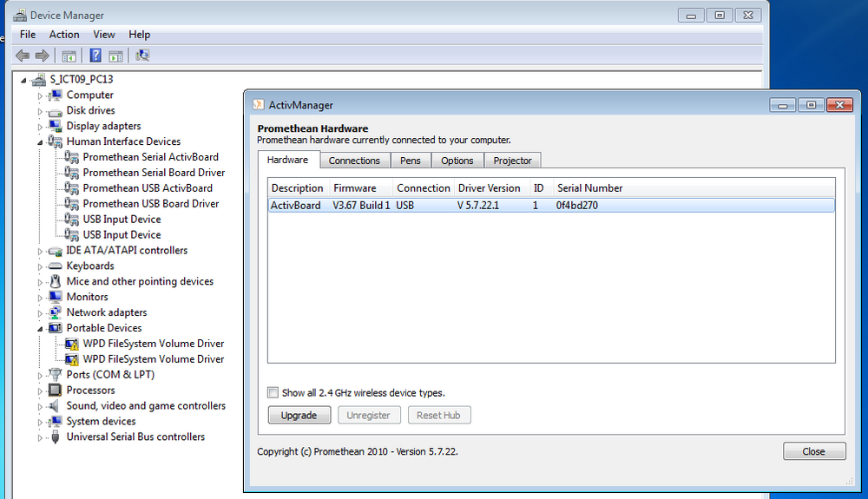Switch to the Options tab
Screen dimensions: 868x499
[x=457, y=161]
